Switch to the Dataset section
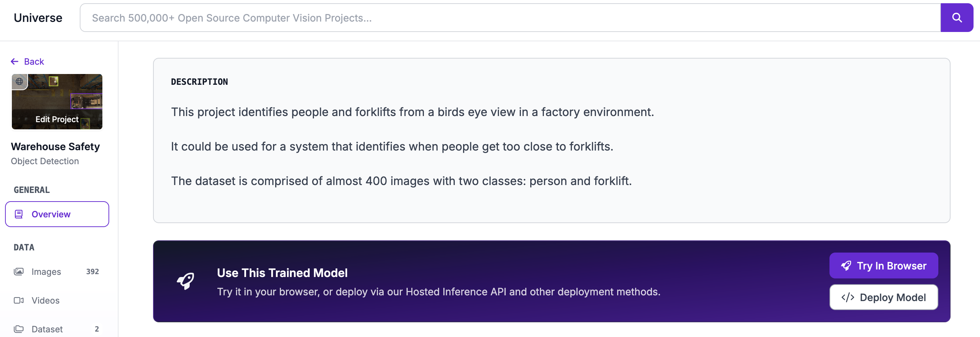Viewport: 980px width, 337px height. 47,329
